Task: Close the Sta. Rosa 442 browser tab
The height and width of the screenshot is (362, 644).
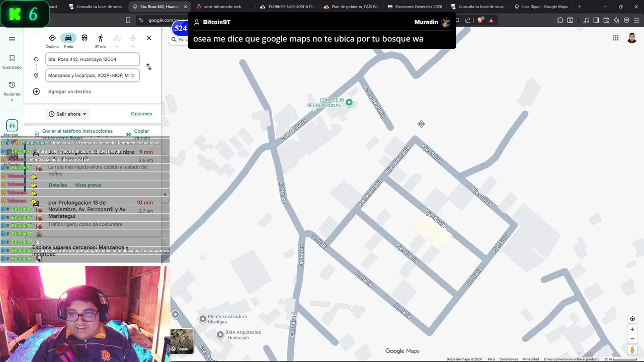Action: coord(185,7)
